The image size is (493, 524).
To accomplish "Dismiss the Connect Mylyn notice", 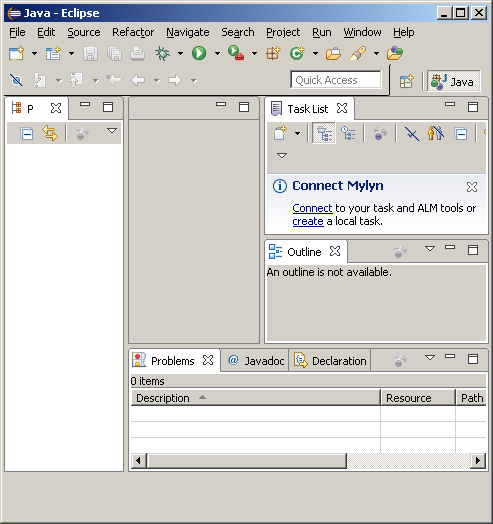I will coord(472,187).
